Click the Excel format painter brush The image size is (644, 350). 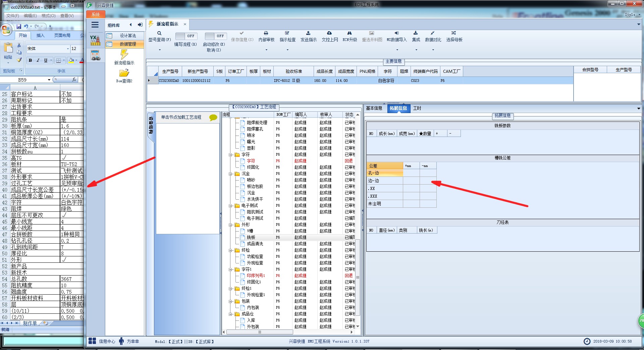(x=19, y=60)
